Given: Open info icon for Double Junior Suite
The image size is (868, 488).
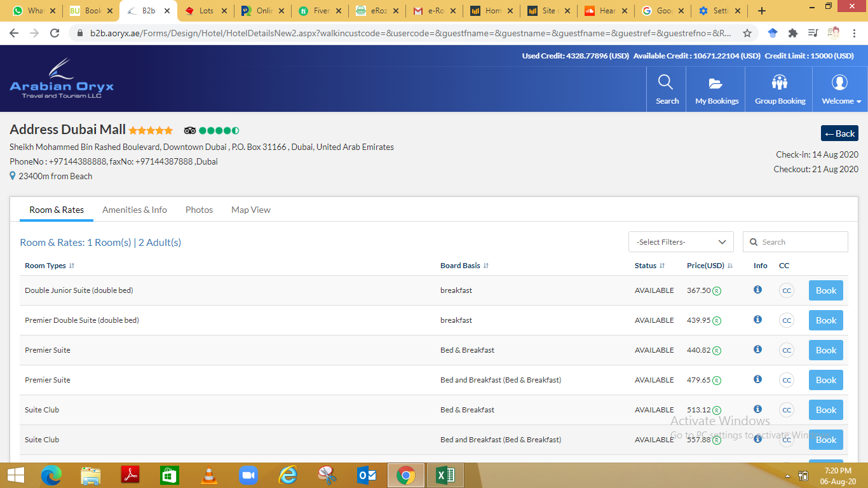Looking at the screenshot, I should click(x=757, y=290).
